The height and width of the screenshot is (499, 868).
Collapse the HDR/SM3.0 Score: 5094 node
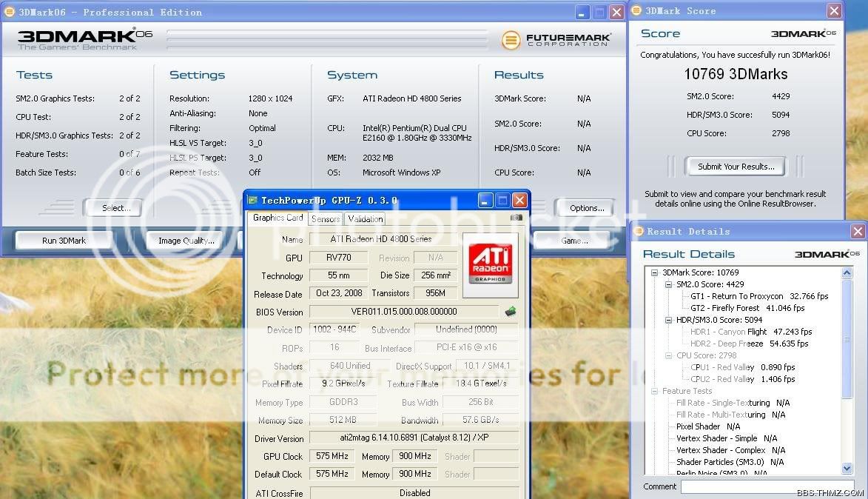(x=668, y=320)
